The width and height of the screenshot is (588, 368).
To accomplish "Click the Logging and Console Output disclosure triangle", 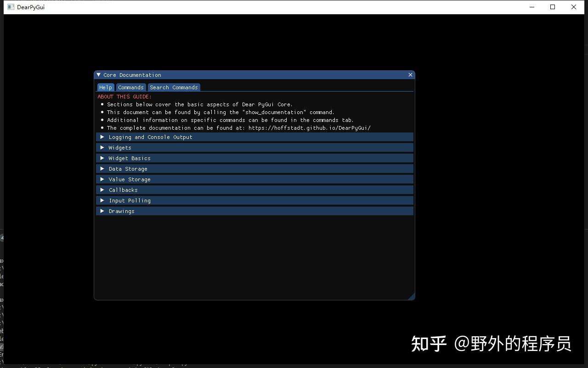I will [x=102, y=137].
